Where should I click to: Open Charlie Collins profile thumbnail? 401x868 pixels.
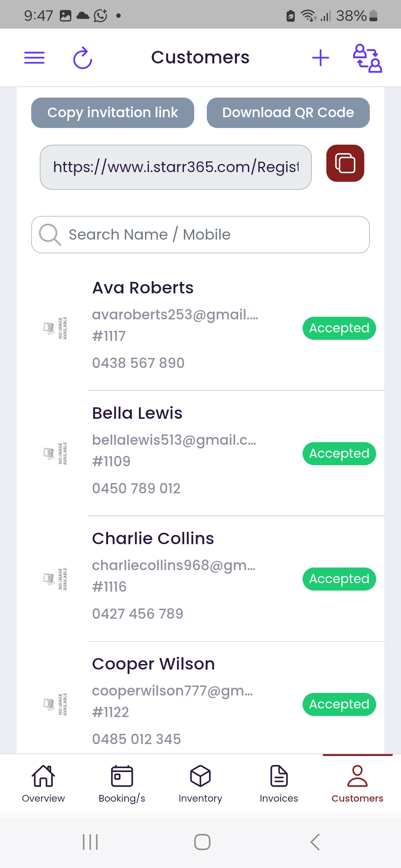tap(55, 579)
